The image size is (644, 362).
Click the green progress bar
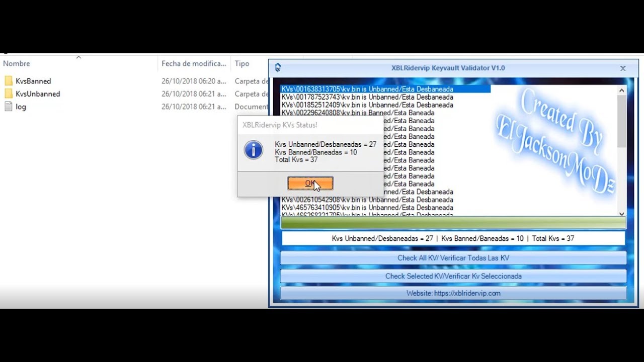coord(453,223)
